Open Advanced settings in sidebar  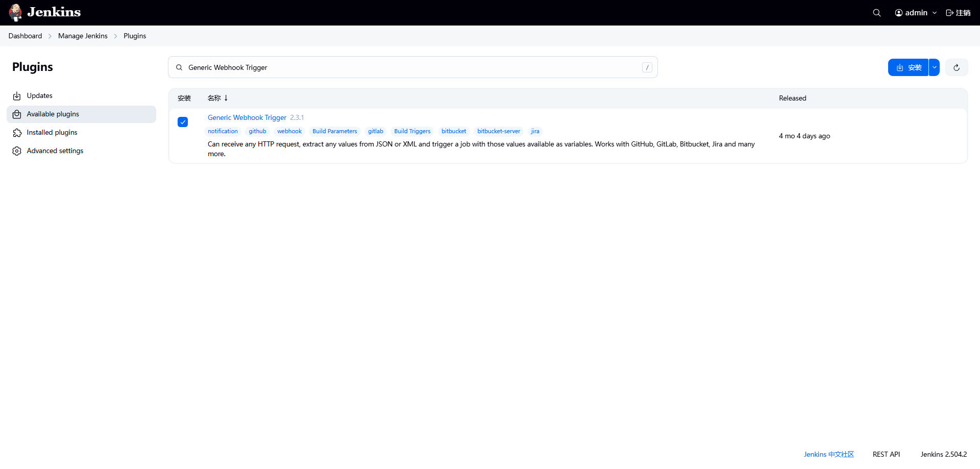click(81, 151)
